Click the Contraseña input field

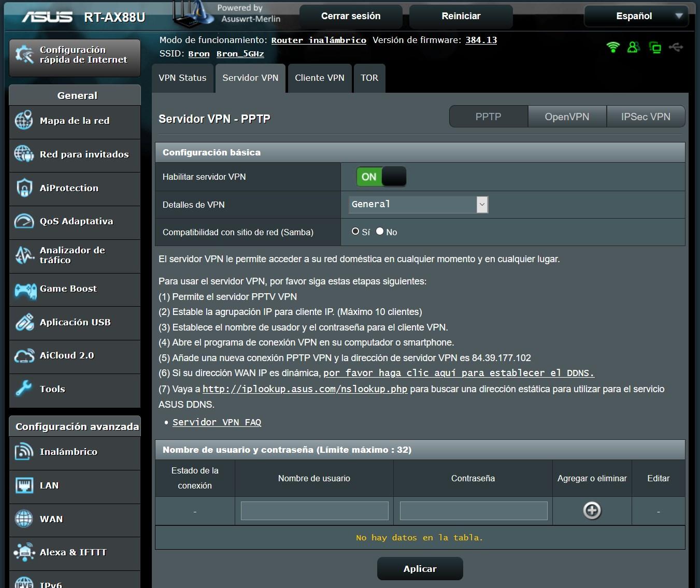pyautogui.click(x=474, y=511)
